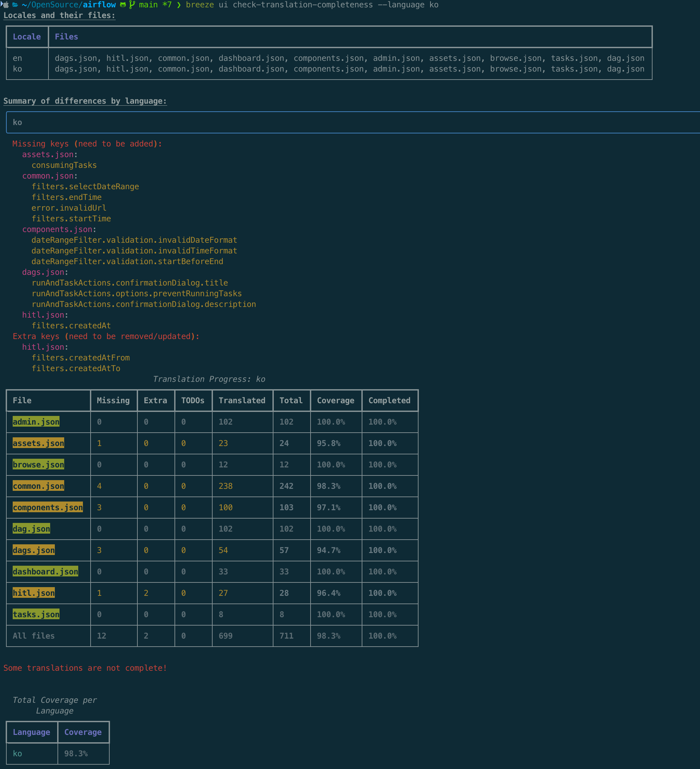The width and height of the screenshot is (700, 769).
Task: Click the filters.createdAtFrom extra key
Action: 81,358
